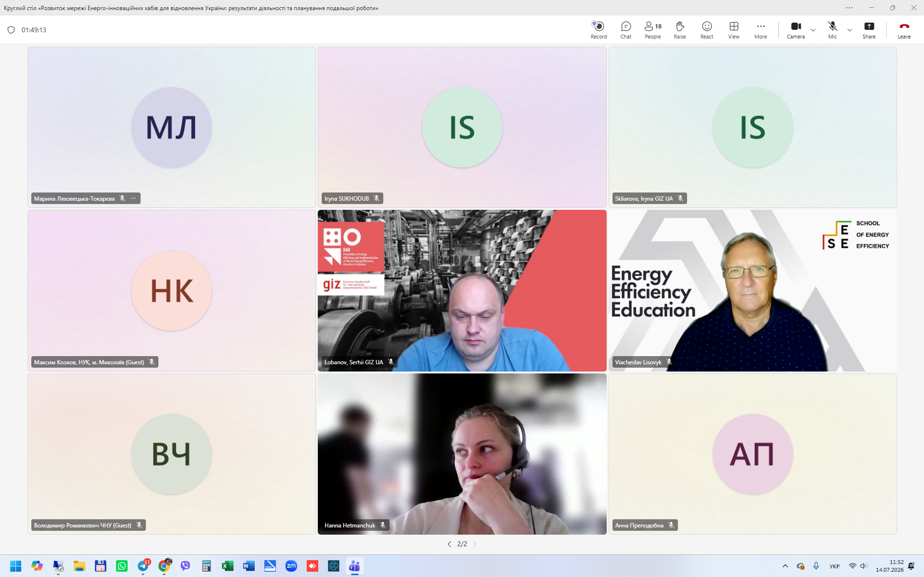Expand the Camera options dropdown arrow

[813, 30]
